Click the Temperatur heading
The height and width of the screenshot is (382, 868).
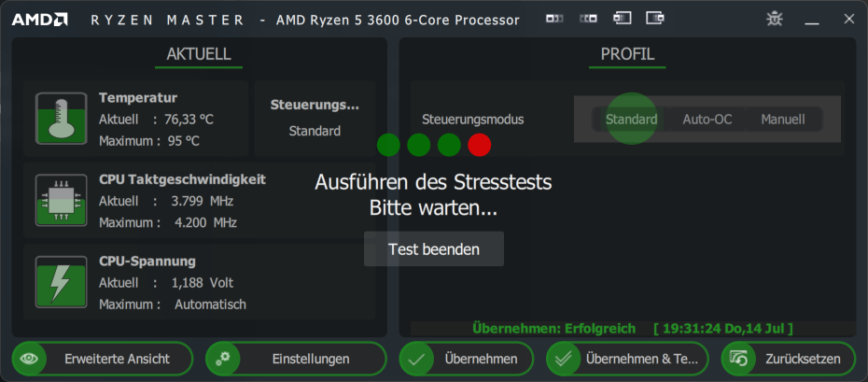(138, 98)
